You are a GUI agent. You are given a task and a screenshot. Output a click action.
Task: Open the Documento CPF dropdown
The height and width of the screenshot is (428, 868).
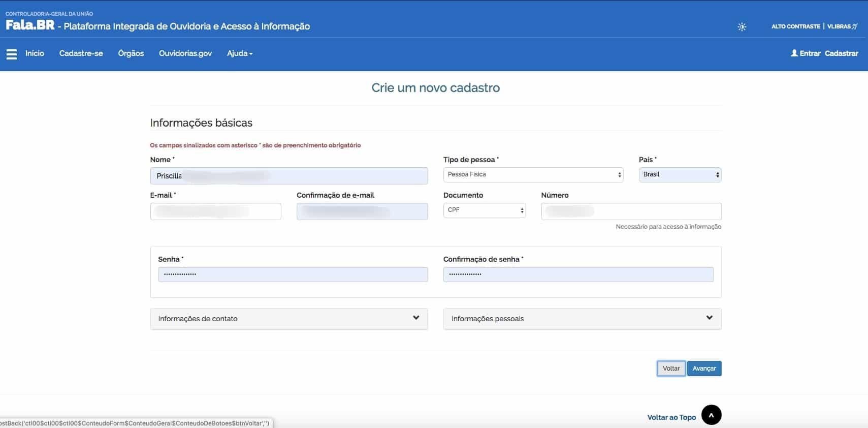click(485, 210)
